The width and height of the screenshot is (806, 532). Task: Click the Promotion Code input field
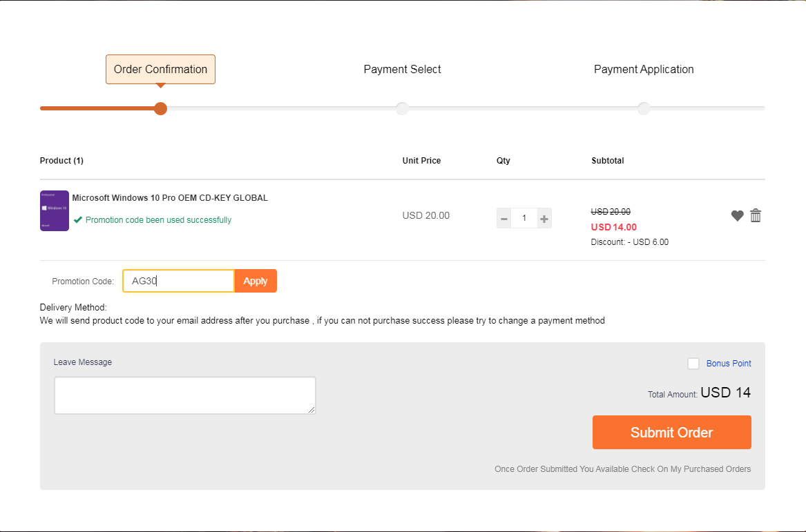tap(178, 281)
